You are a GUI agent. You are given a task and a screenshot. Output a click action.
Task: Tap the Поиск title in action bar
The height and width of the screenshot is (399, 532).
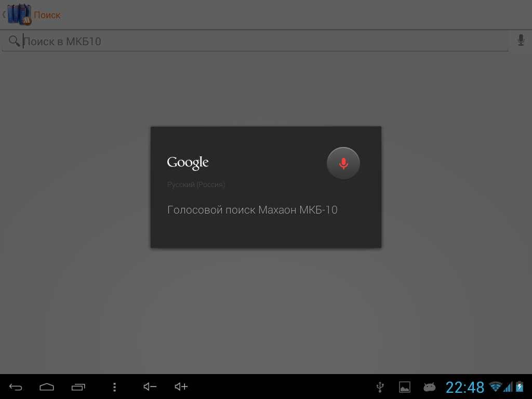tap(47, 15)
